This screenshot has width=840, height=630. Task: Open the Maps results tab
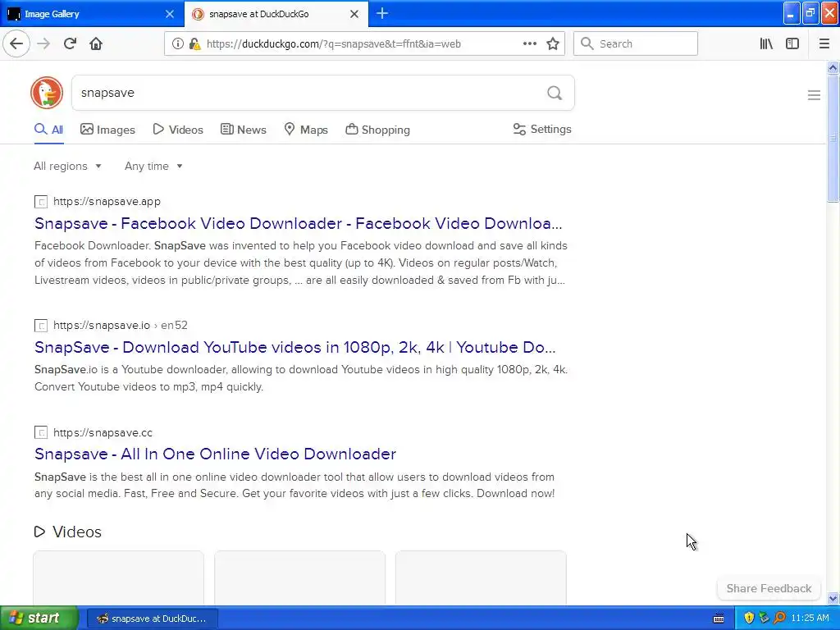(306, 130)
